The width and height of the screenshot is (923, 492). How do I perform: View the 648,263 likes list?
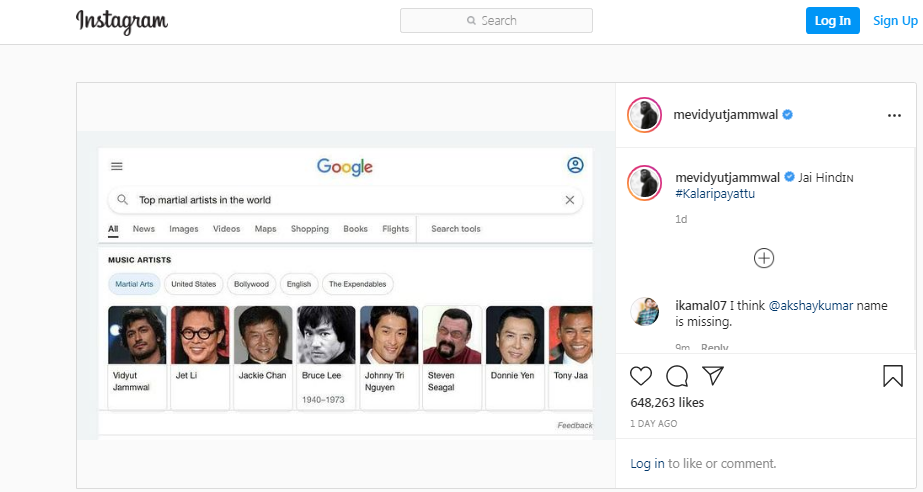click(x=667, y=403)
